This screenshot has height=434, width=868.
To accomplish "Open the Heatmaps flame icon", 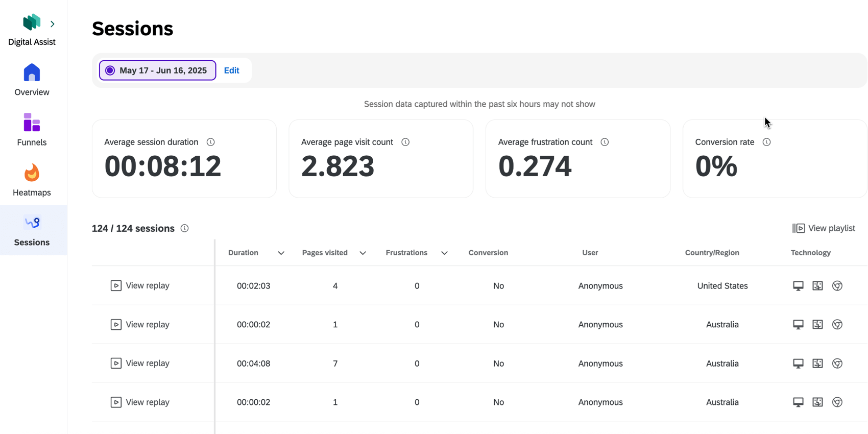I will 32,173.
